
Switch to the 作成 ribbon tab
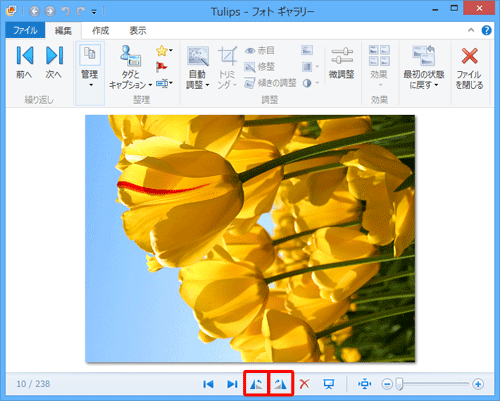(x=100, y=31)
